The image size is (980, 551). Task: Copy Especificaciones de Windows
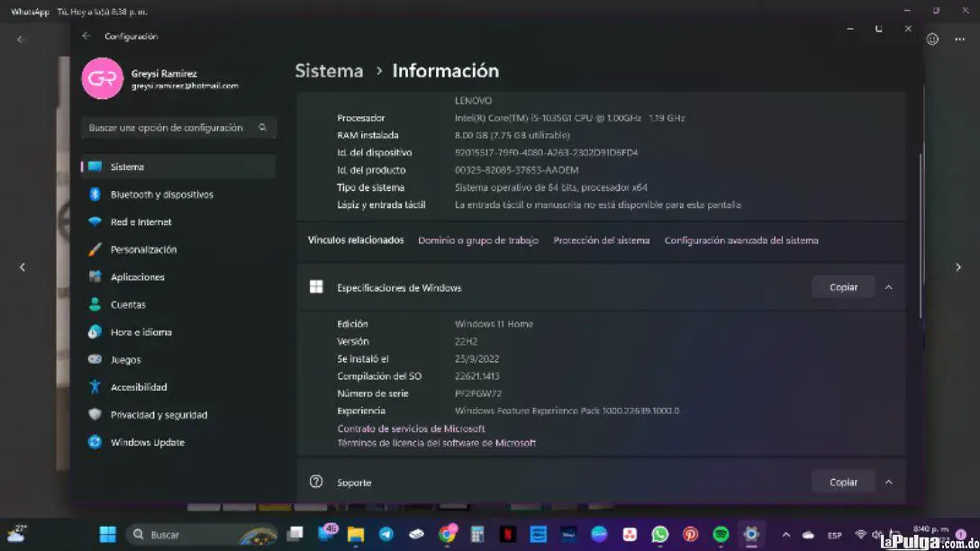point(843,287)
